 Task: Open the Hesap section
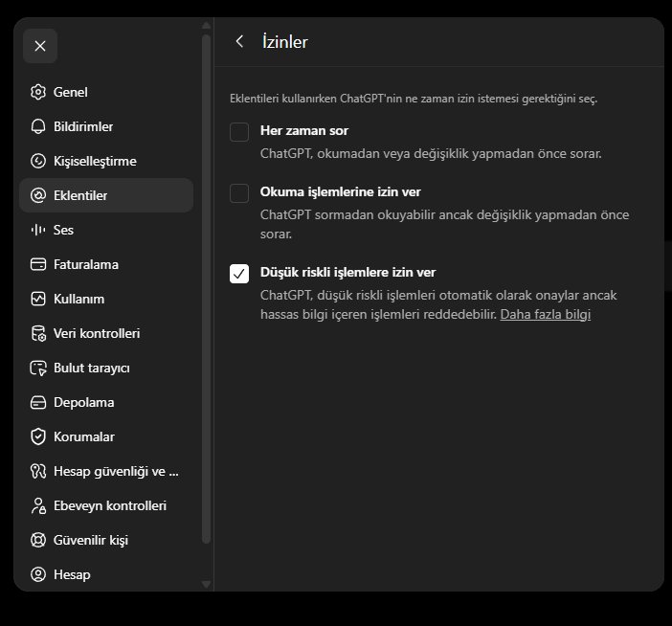[x=106, y=574]
